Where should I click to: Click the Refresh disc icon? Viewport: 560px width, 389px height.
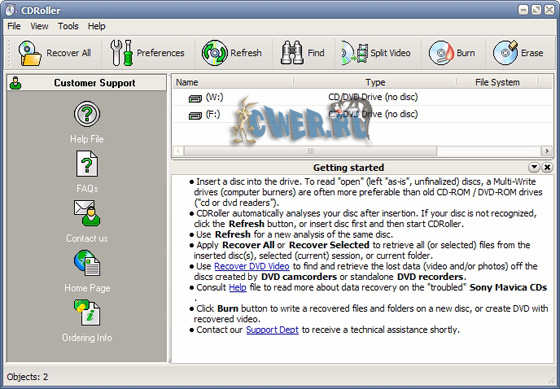(214, 53)
